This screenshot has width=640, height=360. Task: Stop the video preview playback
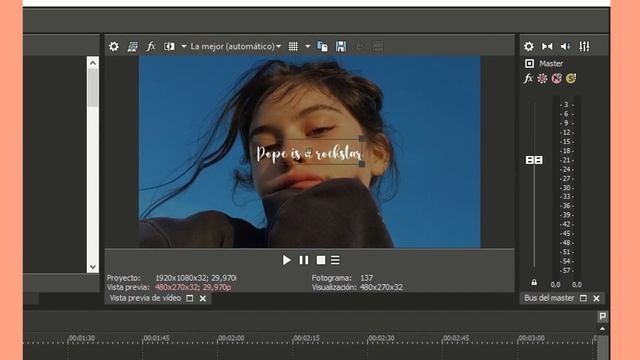(321, 260)
